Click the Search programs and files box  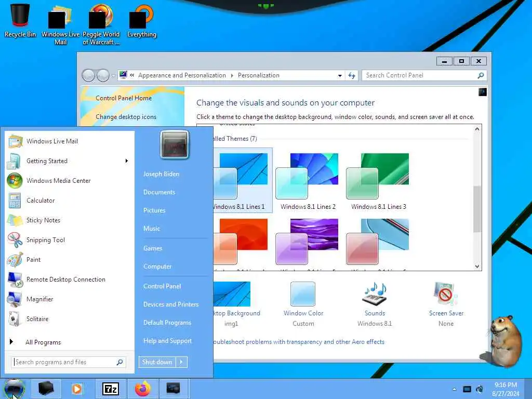pyautogui.click(x=69, y=362)
